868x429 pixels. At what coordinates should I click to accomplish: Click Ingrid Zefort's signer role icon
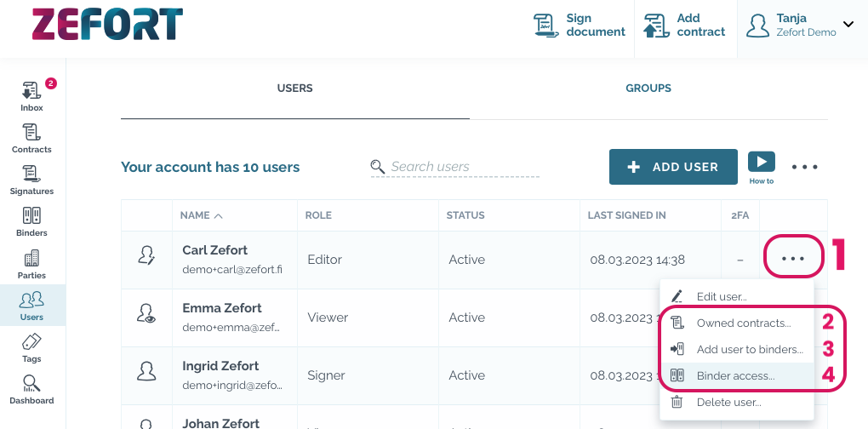coord(146,371)
